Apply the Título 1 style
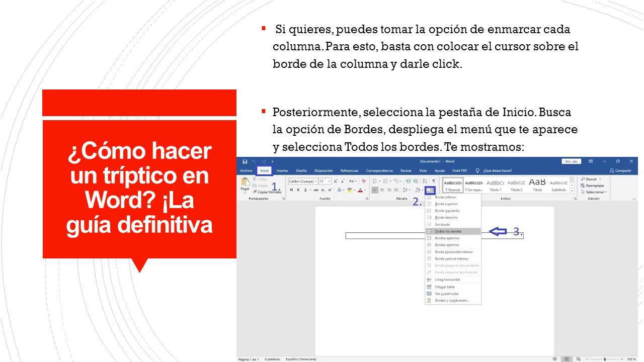 coord(495,185)
